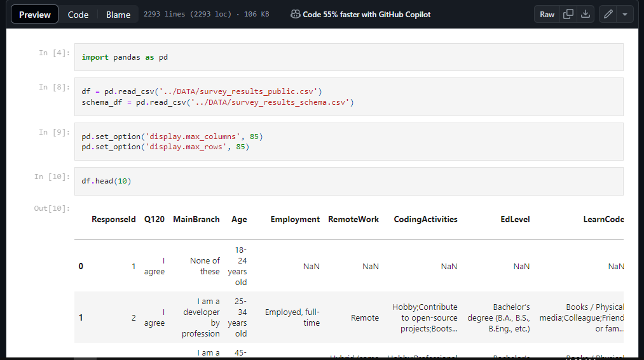Viewport: 644px width, 360px height.
Task: Click the 'In [8]:' prompt label
Action: (x=54, y=87)
